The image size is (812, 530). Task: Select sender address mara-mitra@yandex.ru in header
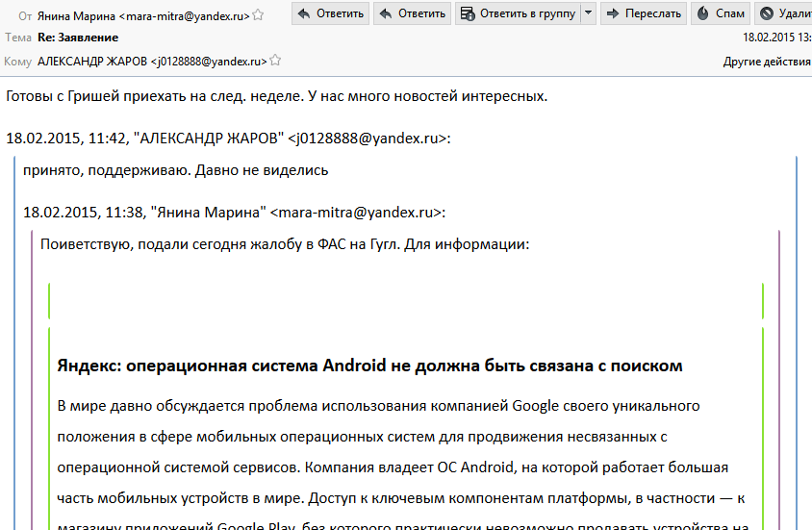coord(185,16)
